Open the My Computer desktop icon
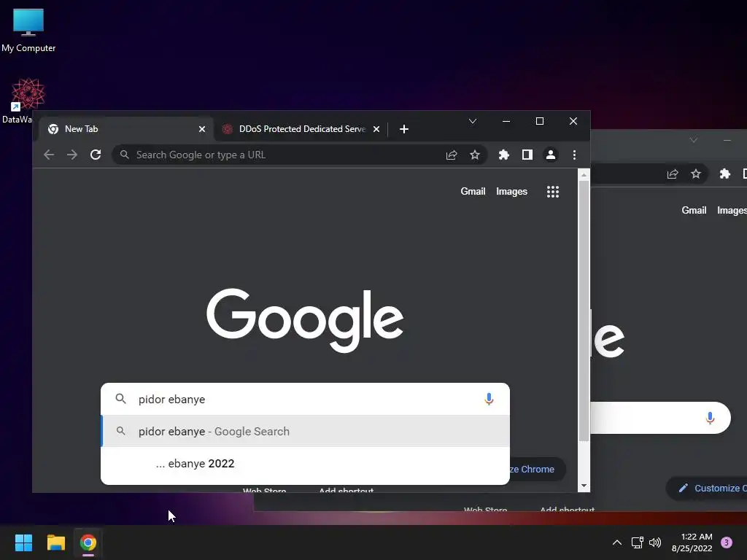The width and height of the screenshot is (747, 560). click(28, 31)
